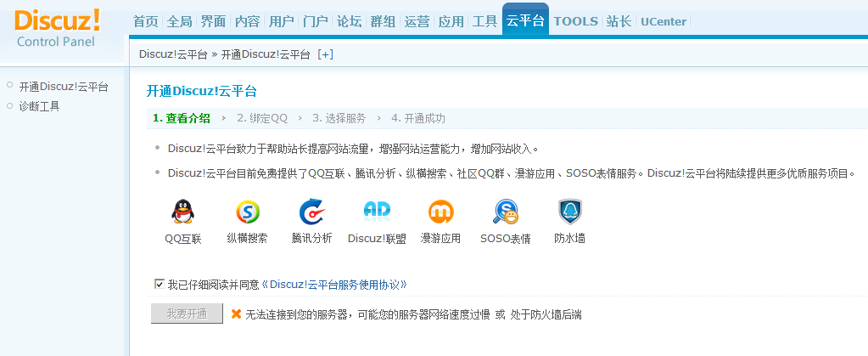Image resolution: width=868 pixels, height=356 pixels.
Task: Click step 4. 开通成功
Action: [x=418, y=118]
